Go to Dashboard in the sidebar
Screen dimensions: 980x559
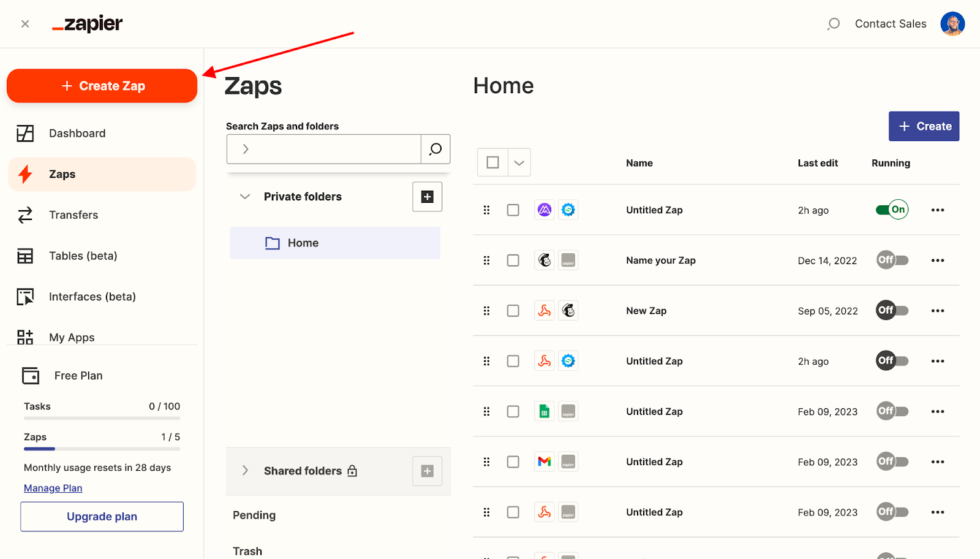(x=102, y=133)
